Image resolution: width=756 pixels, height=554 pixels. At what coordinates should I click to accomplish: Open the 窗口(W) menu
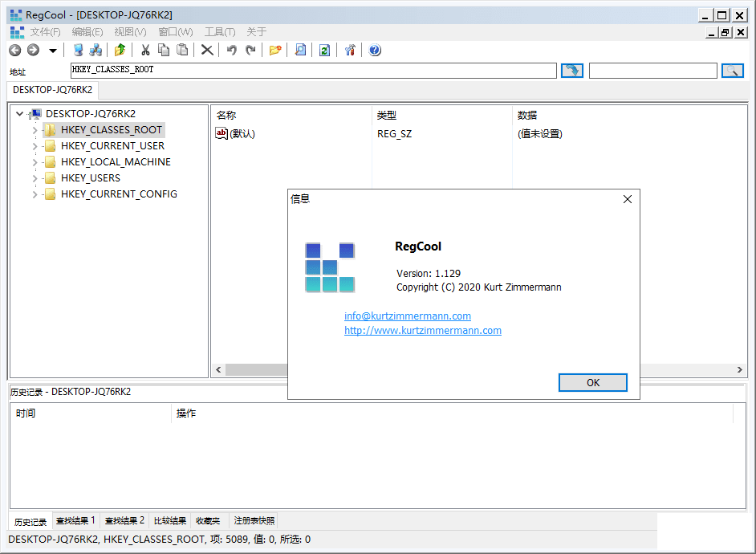coord(176,32)
